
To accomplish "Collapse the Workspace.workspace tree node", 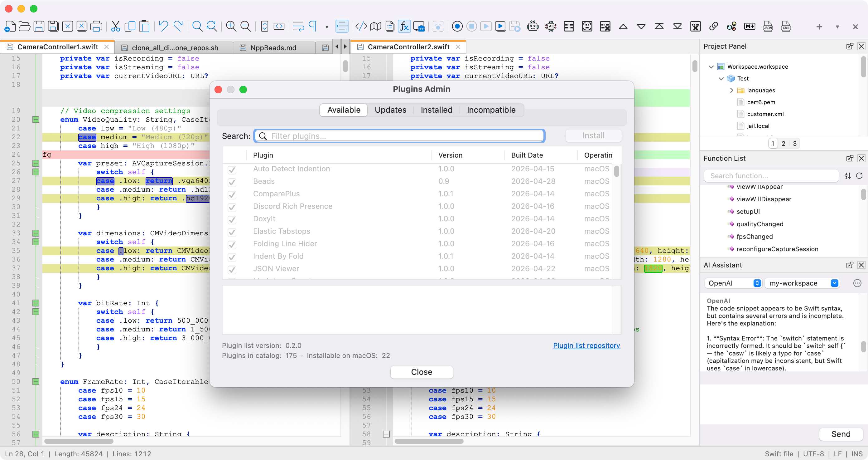I will 711,67.
